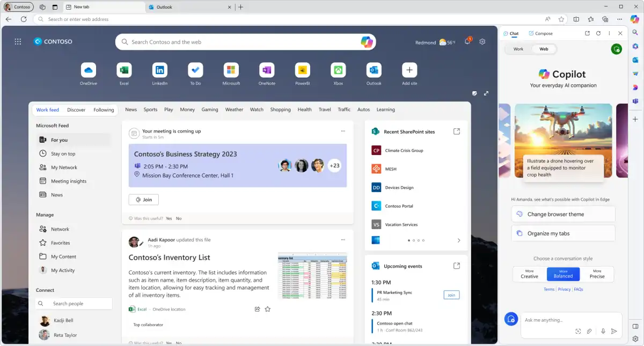Viewport: 644px width, 346px height.
Task: Click the Copilot icon in the search box
Action: pos(367,42)
